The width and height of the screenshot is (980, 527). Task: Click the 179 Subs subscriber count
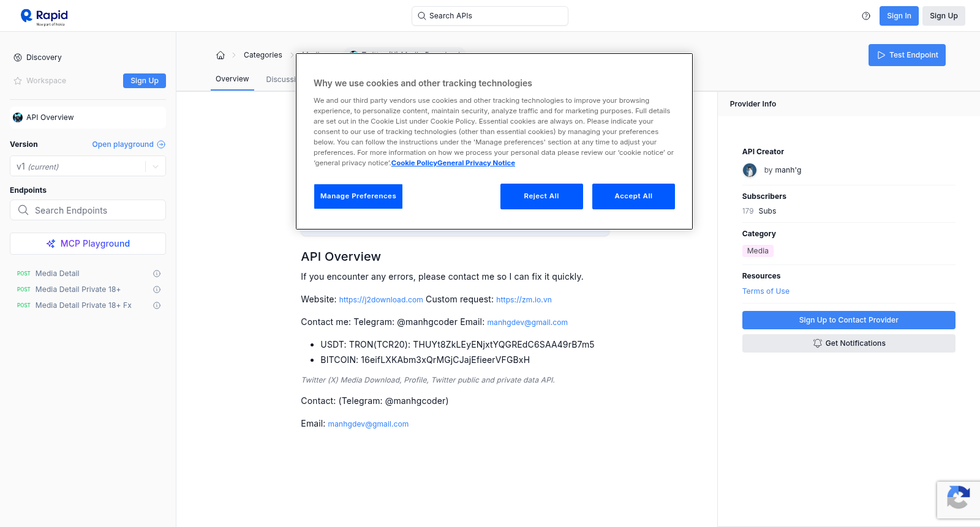pyautogui.click(x=759, y=211)
